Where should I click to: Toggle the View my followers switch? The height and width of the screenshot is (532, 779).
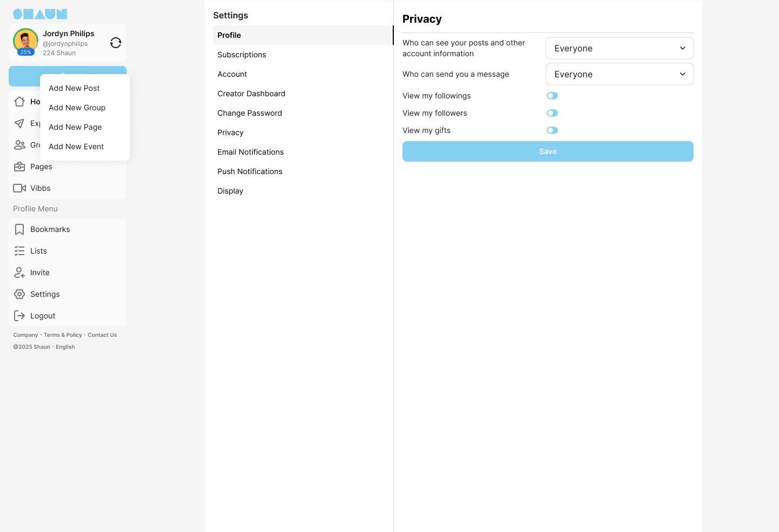[x=552, y=113]
